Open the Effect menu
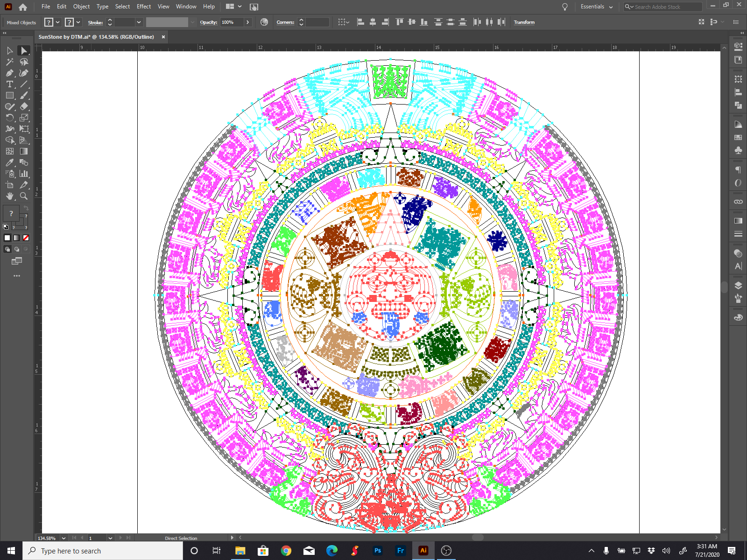 tap(144, 7)
